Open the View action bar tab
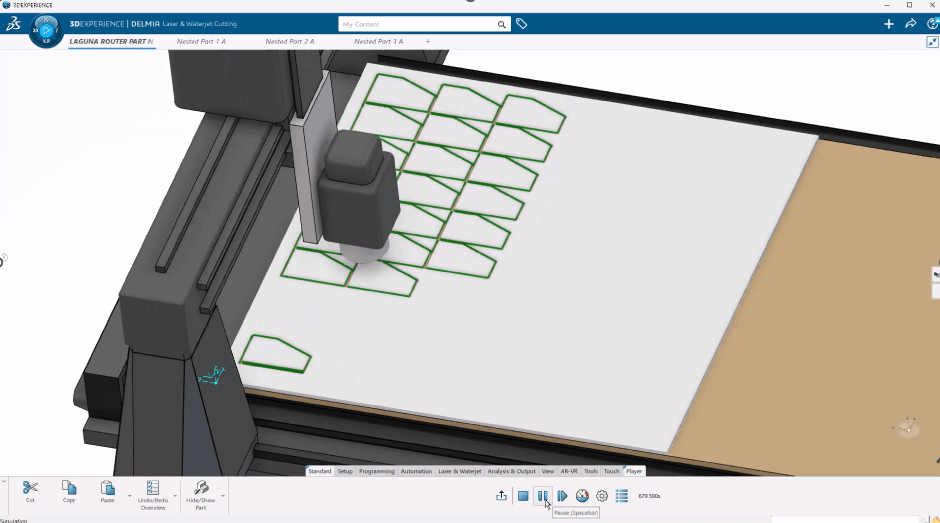The height and width of the screenshot is (523, 940). pos(548,471)
